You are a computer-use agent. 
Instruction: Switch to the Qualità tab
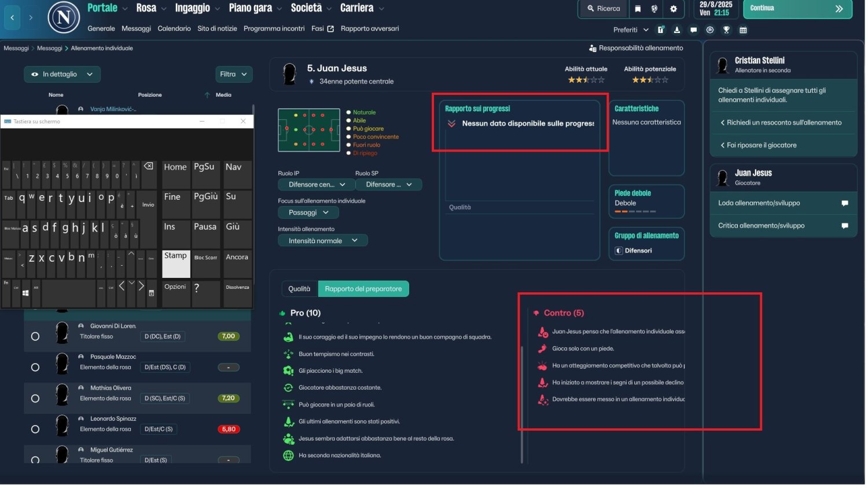300,289
